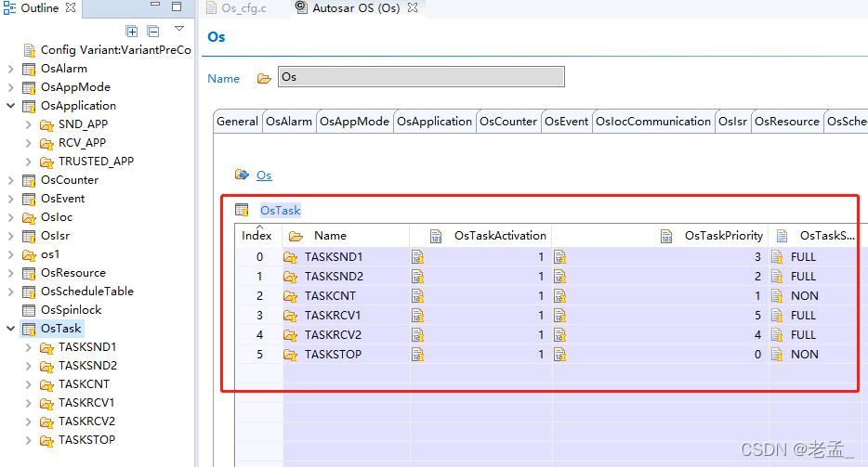Click the Expand All icon in Outline toolbar
868x467 pixels.
coord(132,31)
